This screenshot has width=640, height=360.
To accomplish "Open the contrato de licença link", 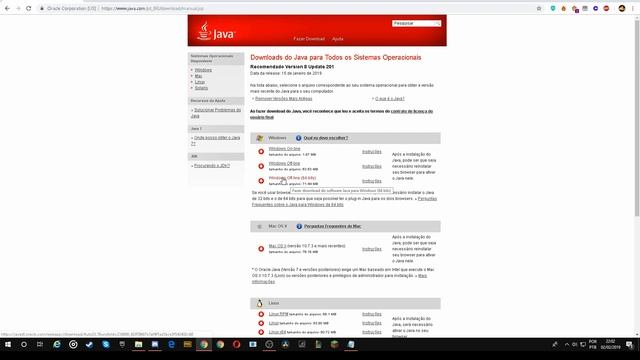I will point(341,114).
